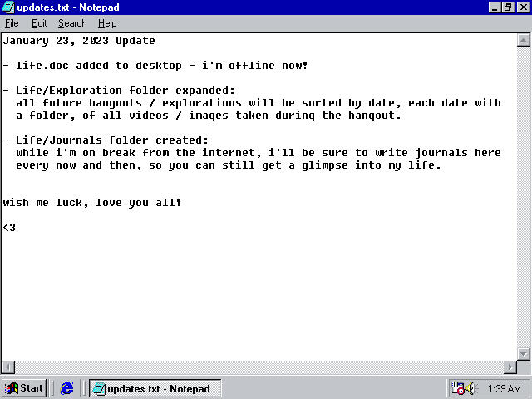
Task: Click the horizontal scrollbar left arrow
Action: coord(7,367)
